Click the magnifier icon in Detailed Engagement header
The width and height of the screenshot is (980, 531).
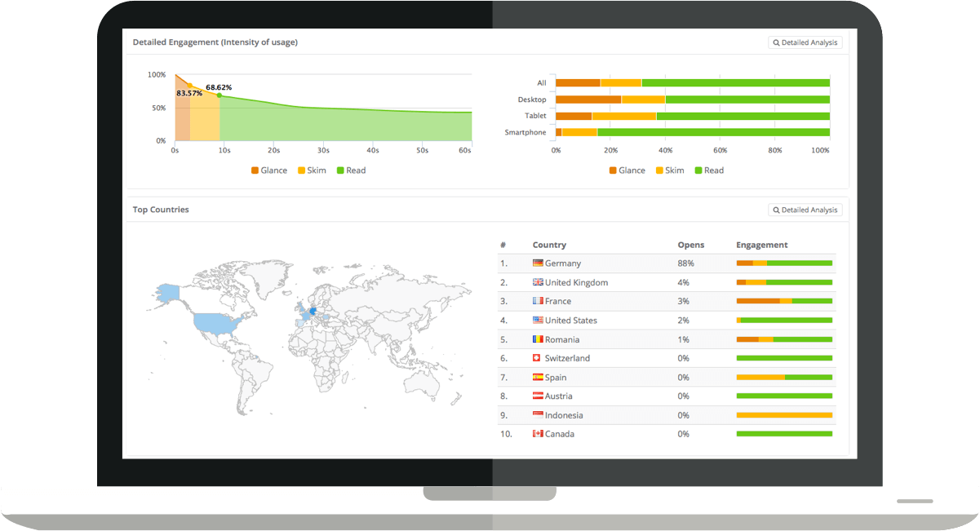[x=775, y=42]
